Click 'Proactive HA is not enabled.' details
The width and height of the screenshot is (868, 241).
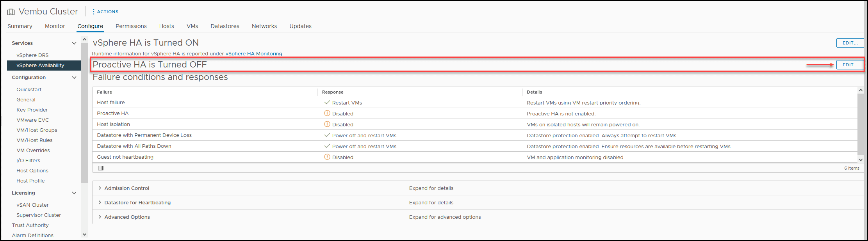coord(561,114)
